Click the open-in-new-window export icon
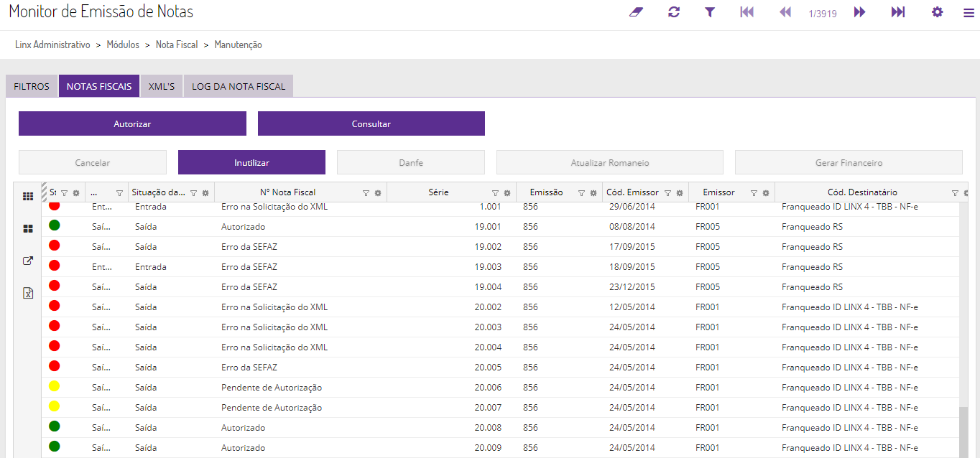980x458 pixels. point(28,261)
